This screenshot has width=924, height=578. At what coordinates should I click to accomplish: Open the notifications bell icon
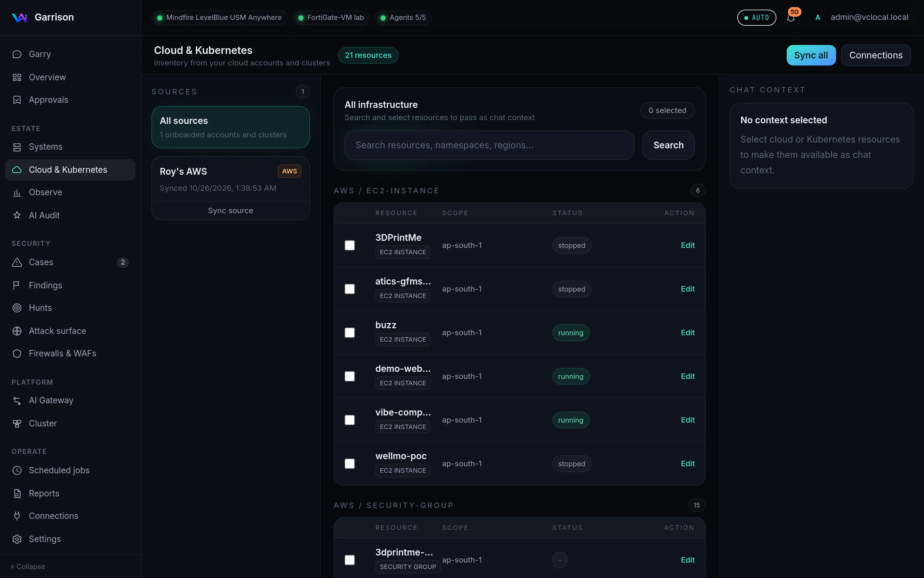tap(790, 18)
